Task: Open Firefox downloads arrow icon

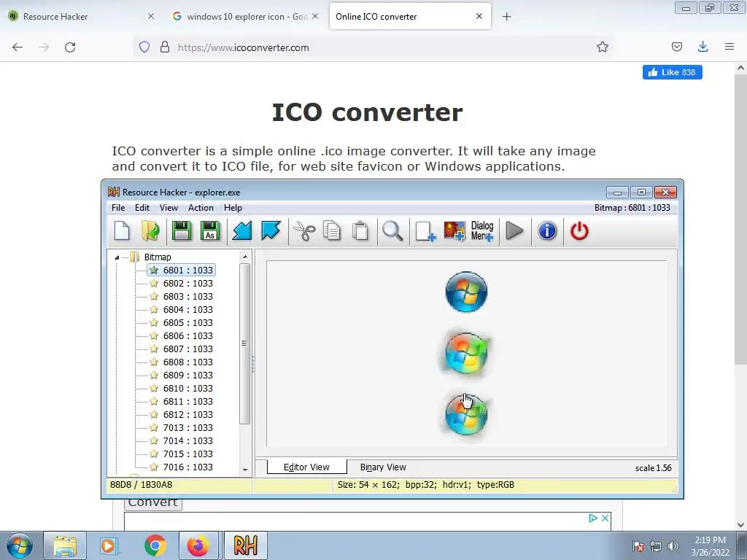Action: 703,47
